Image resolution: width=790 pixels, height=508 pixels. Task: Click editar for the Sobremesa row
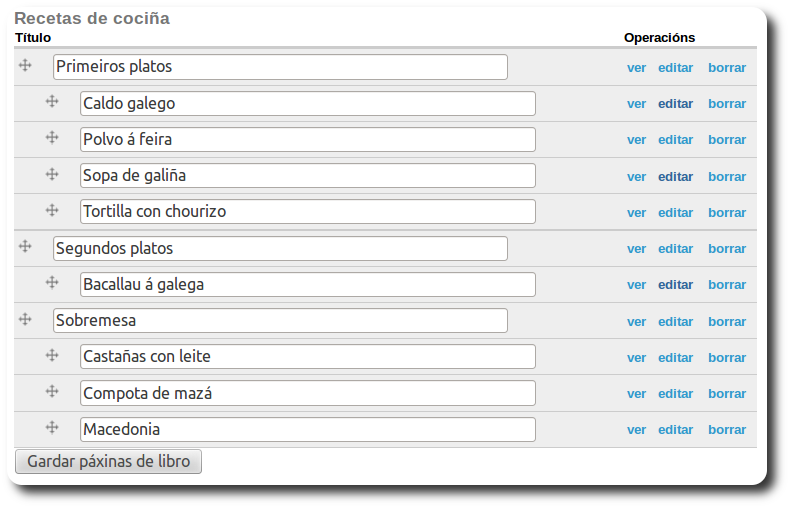point(675,322)
